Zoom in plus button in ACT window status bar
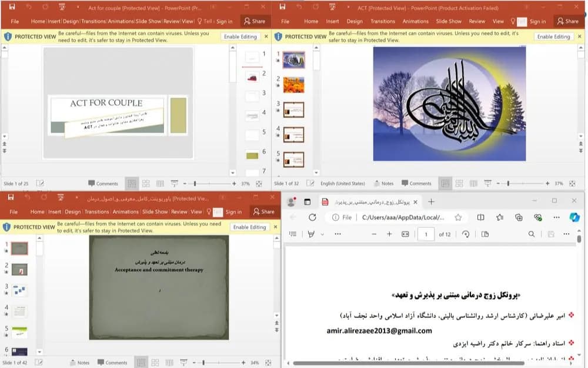The image size is (588, 368). point(547,184)
